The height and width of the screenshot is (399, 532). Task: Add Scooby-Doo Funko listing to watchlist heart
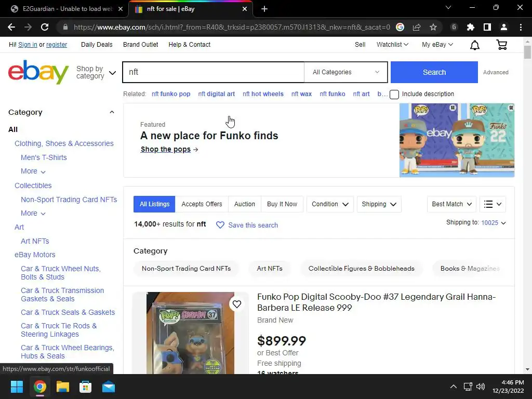pyautogui.click(x=237, y=304)
